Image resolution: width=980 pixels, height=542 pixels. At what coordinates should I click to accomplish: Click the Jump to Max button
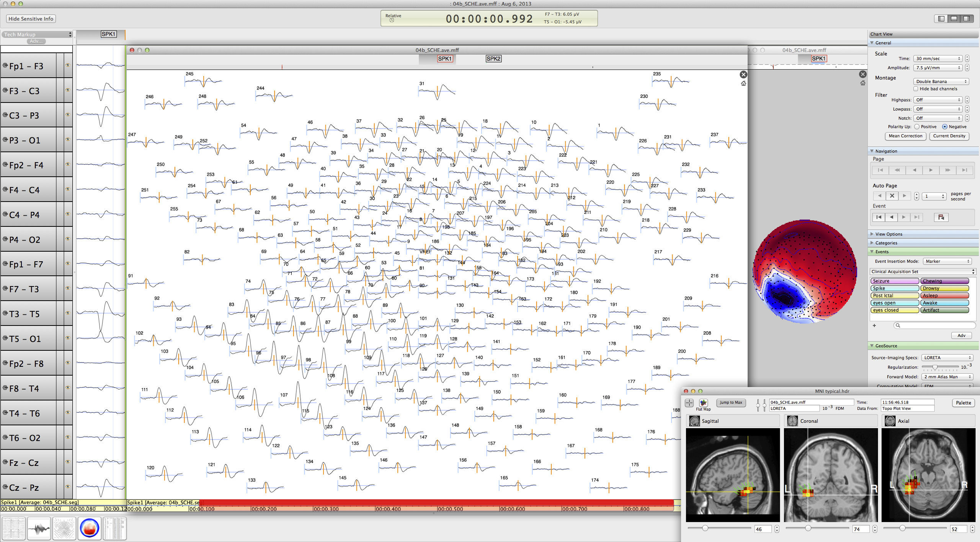click(731, 402)
